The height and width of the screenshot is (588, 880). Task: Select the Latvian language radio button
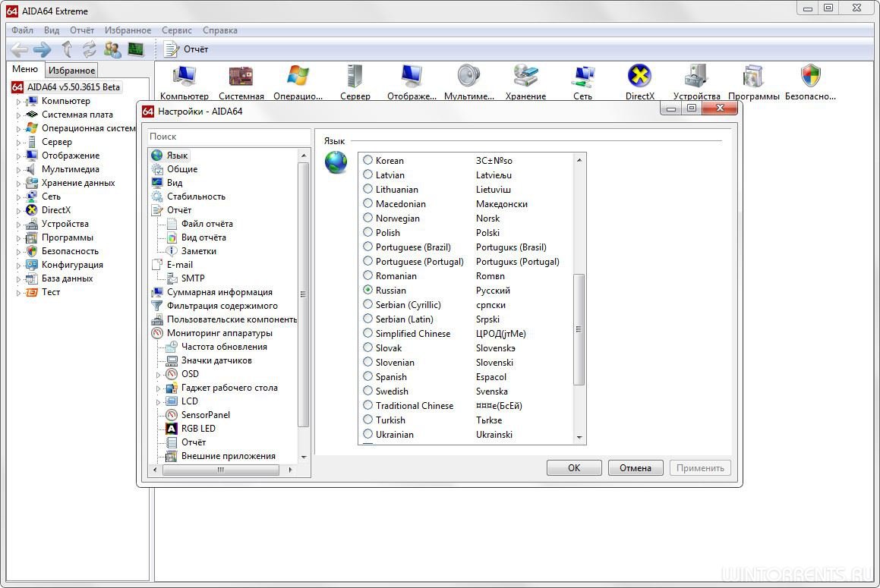tap(367, 175)
